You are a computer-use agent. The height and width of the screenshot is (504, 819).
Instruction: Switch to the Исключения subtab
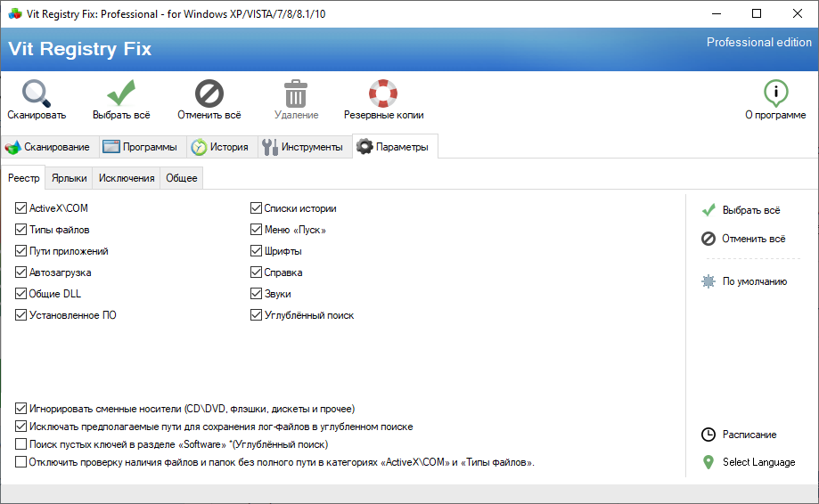point(127,178)
